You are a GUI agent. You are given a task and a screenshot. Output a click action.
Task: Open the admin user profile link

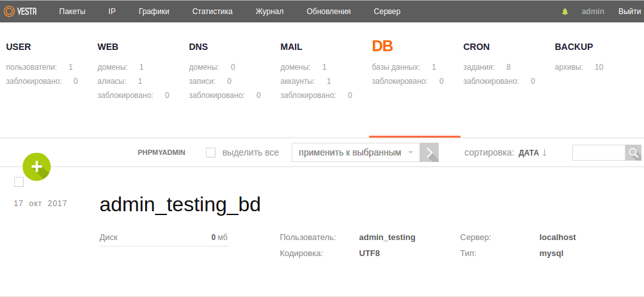[x=593, y=12]
